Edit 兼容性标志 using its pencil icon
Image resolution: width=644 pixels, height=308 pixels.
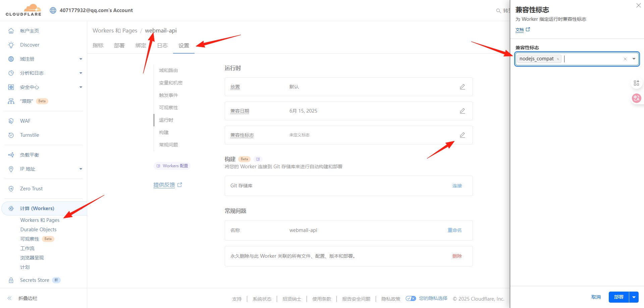pos(462,135)
